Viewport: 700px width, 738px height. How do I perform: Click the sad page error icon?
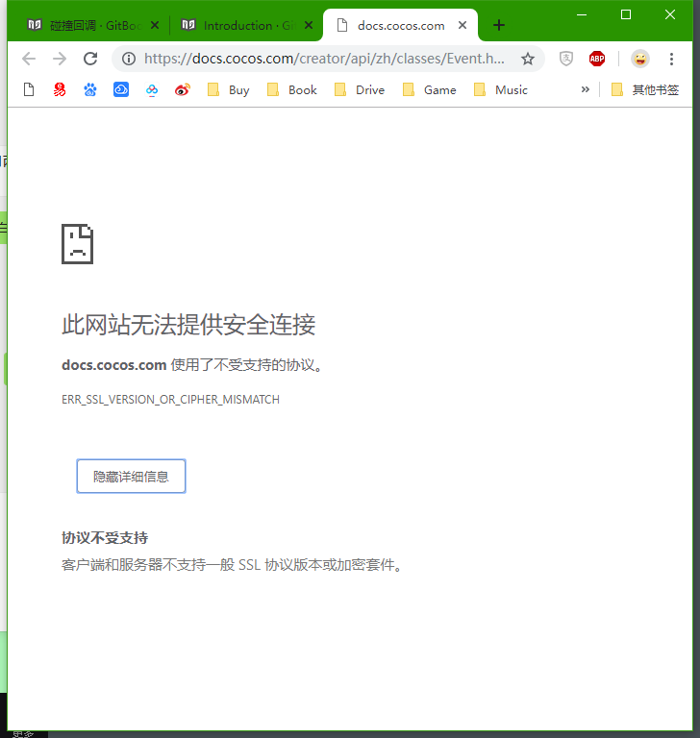pyautogui.click(x=77, y=244)
